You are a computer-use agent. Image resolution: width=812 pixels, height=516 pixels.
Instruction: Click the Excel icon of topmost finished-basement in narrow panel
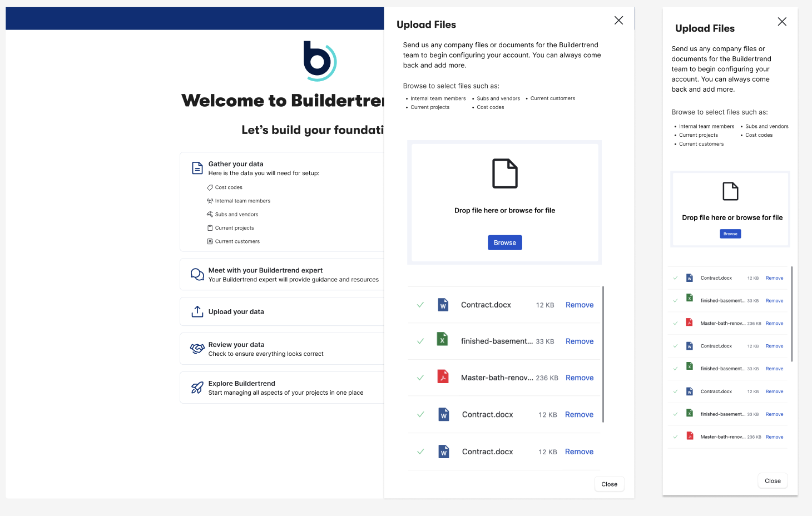pyautogui.click(x=689, y=297)
